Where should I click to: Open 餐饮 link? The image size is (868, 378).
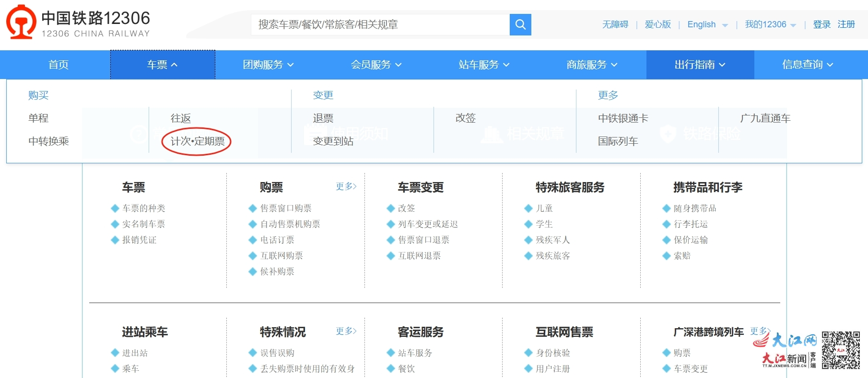[407, 368]
